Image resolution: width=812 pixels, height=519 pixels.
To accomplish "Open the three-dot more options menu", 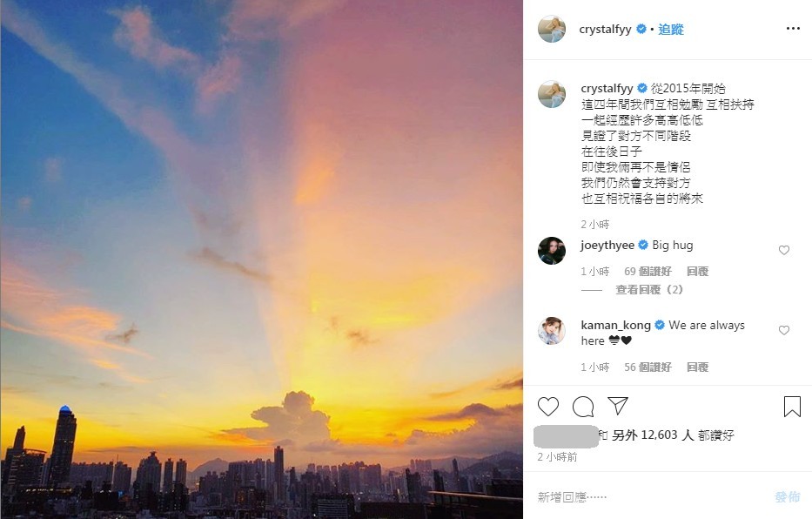I will pyautogui.click(x=793, y=29).
